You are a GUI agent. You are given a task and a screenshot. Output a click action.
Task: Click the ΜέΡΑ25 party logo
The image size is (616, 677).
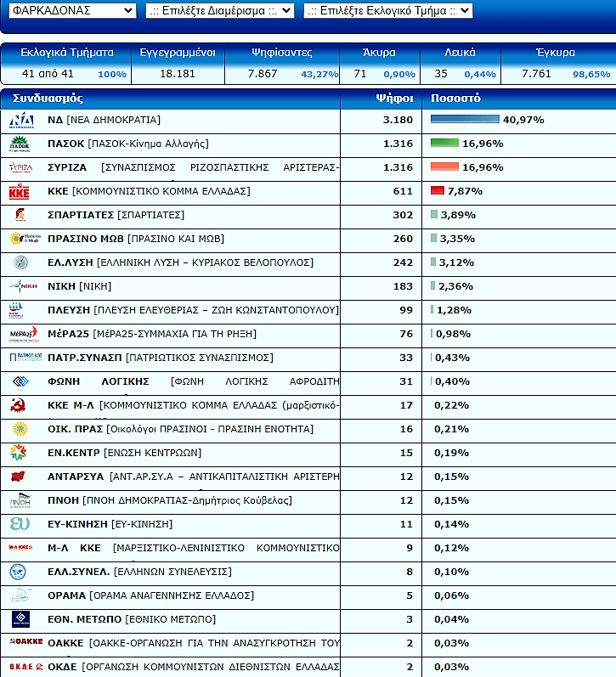(x=23, y=334)
